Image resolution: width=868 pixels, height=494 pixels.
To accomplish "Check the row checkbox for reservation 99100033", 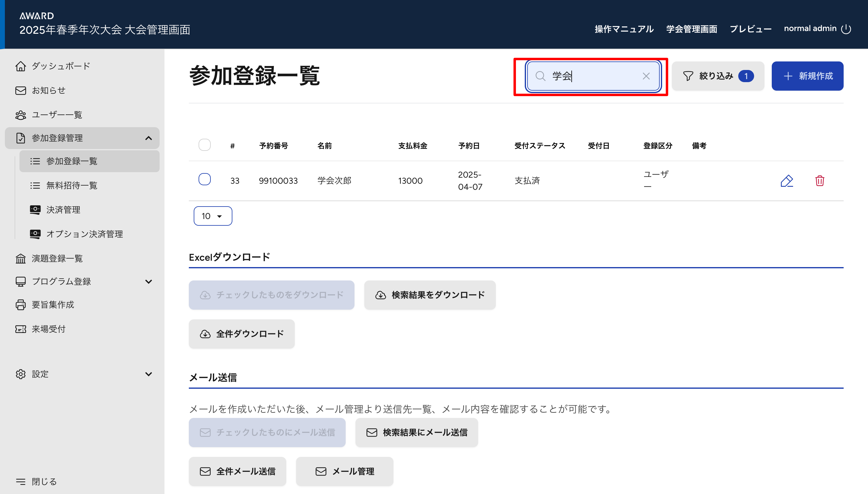I will (x=204, y=179).
